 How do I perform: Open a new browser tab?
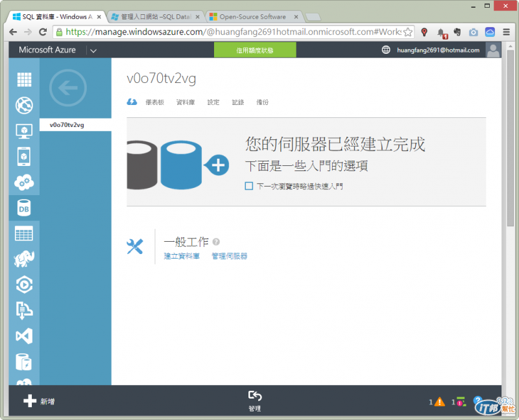(x=313, y=17)
